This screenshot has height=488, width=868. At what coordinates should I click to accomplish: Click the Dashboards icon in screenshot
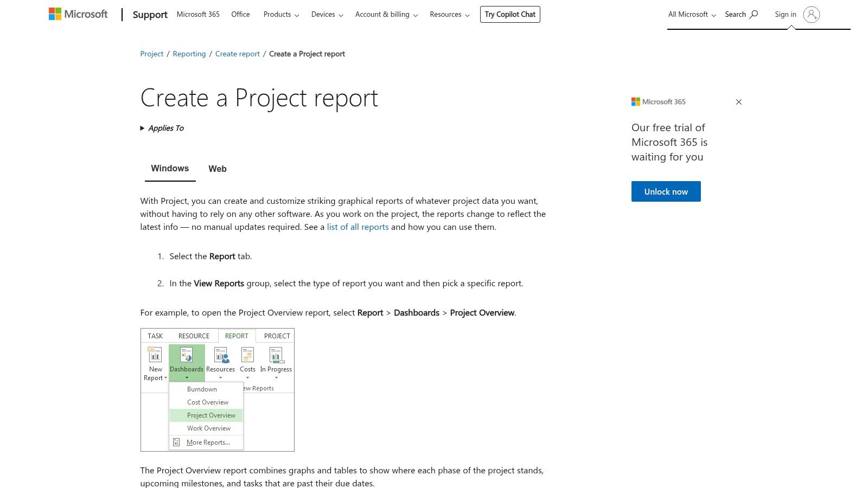coord(186,356)
